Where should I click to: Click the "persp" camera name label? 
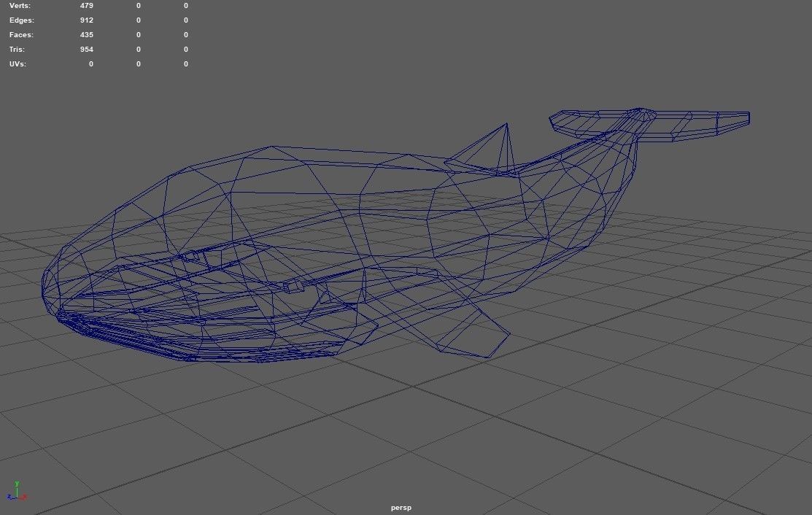click(x=401, y=508)
